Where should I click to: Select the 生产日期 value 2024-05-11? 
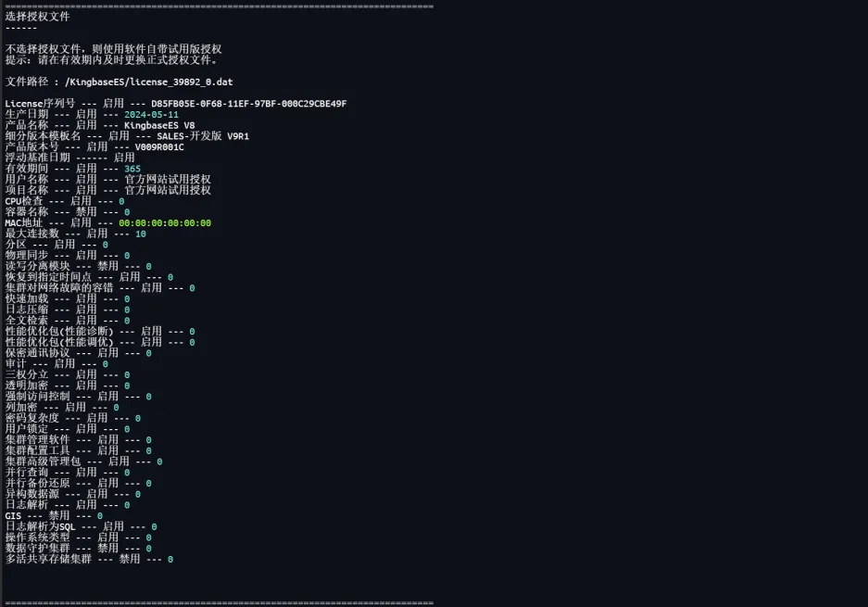151,115
